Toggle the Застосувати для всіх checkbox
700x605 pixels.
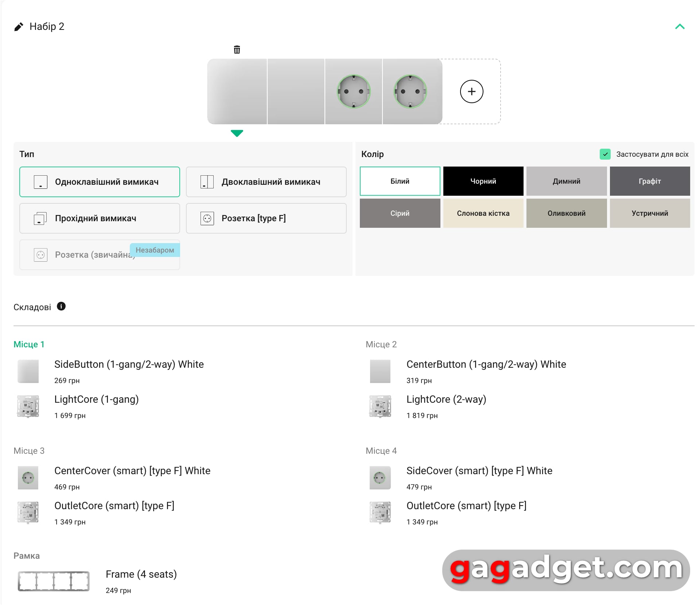point(605,154)
